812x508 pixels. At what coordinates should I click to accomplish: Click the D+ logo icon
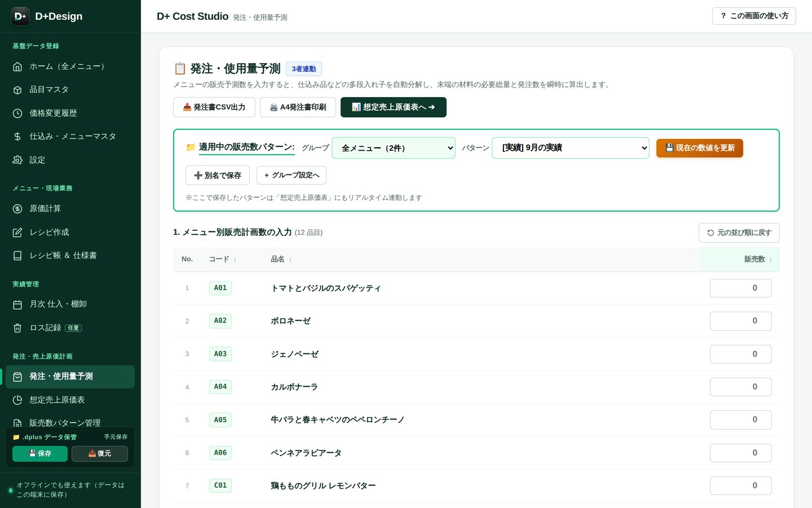pos(20,16)
